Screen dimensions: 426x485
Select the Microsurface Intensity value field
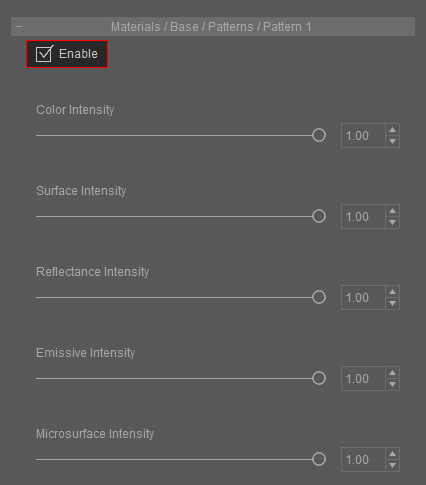point(363,460)
